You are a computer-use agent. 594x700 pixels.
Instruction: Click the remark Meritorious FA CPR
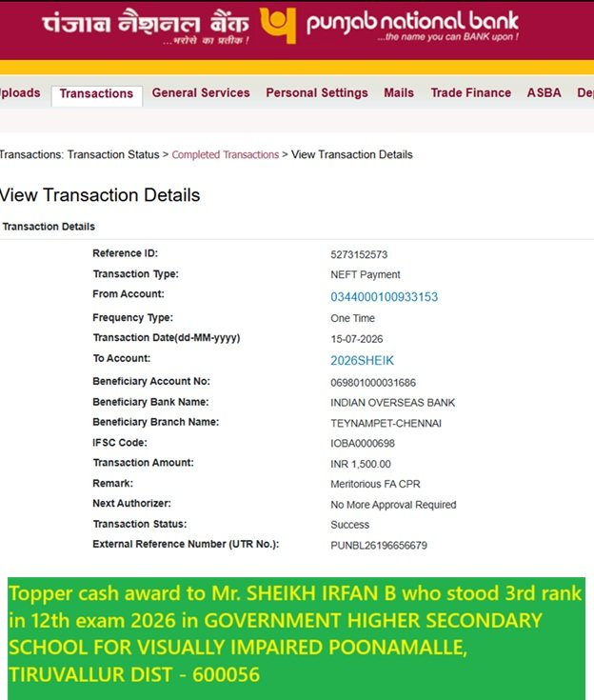(x=375, y=484)
